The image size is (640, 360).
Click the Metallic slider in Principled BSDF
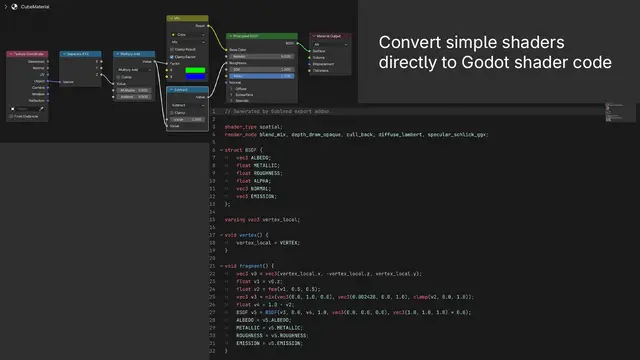pos(262,56)
